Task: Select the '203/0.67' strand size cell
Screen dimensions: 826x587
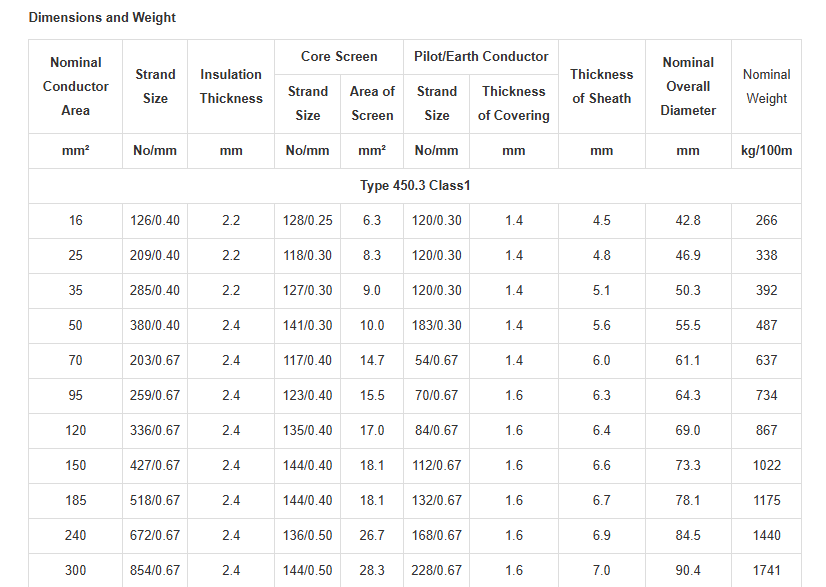Action: tap(155, 360)
